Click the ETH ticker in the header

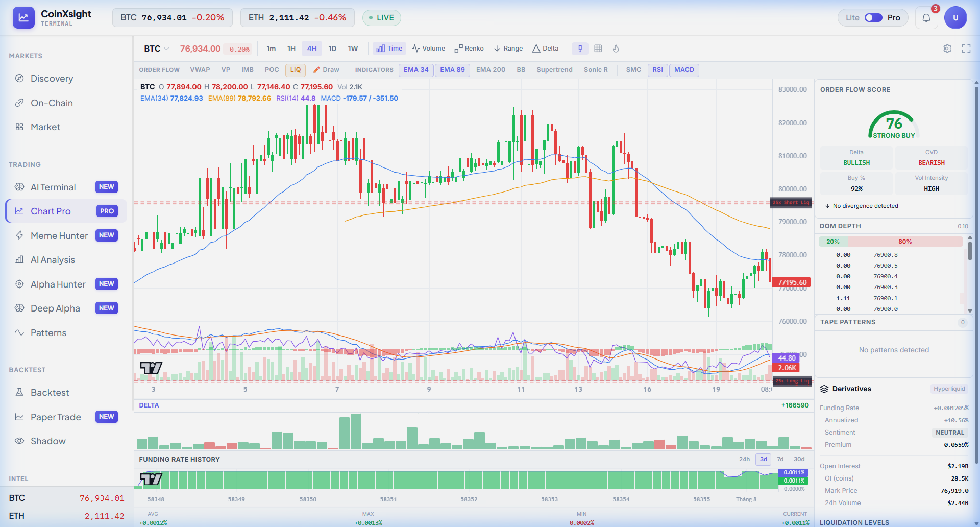298,18
